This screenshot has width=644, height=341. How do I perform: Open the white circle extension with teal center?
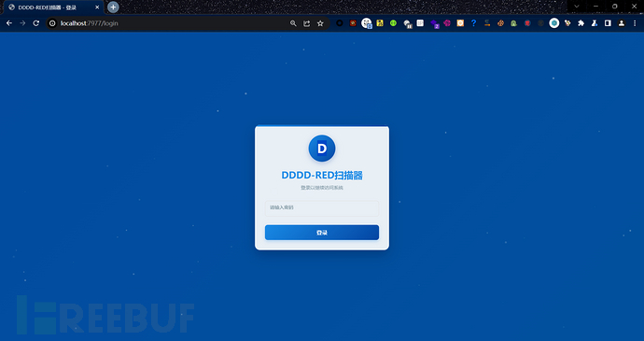click(x=554, y=23)
